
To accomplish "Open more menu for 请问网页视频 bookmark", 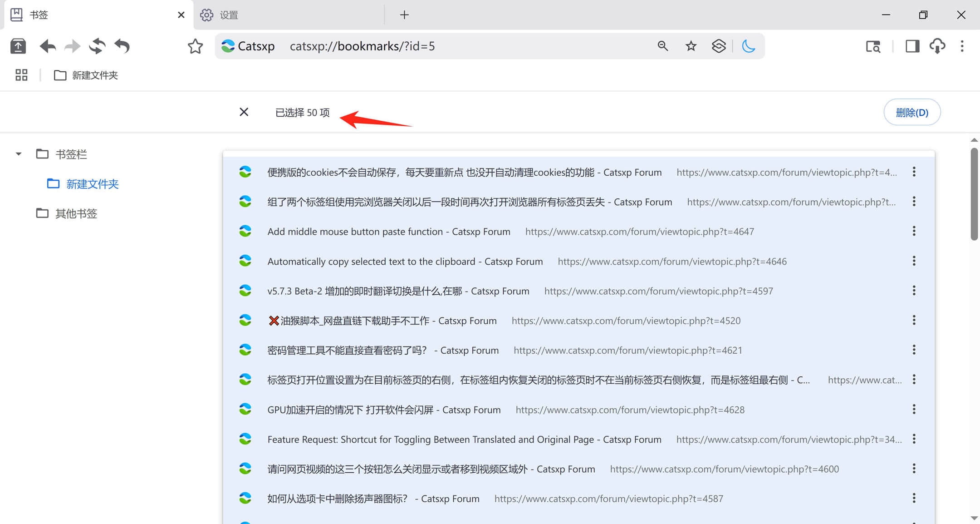I will pos(914,469).
